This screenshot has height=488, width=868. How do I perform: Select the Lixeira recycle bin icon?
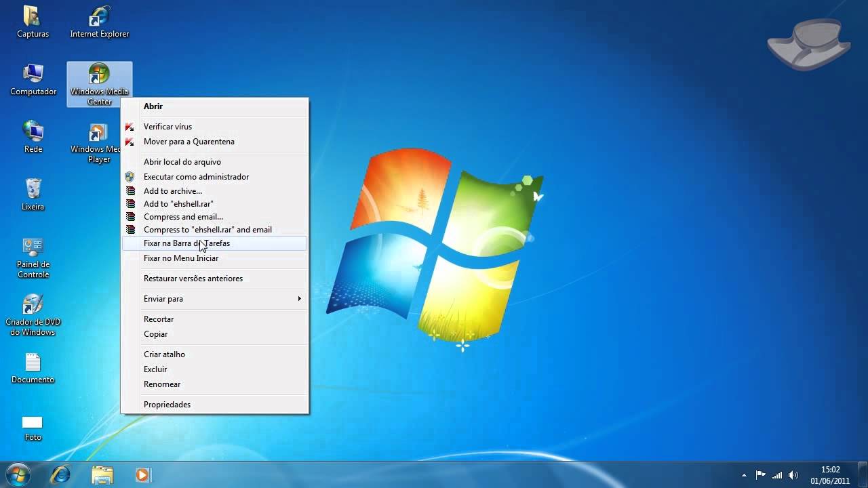click(x=33, y=195)
